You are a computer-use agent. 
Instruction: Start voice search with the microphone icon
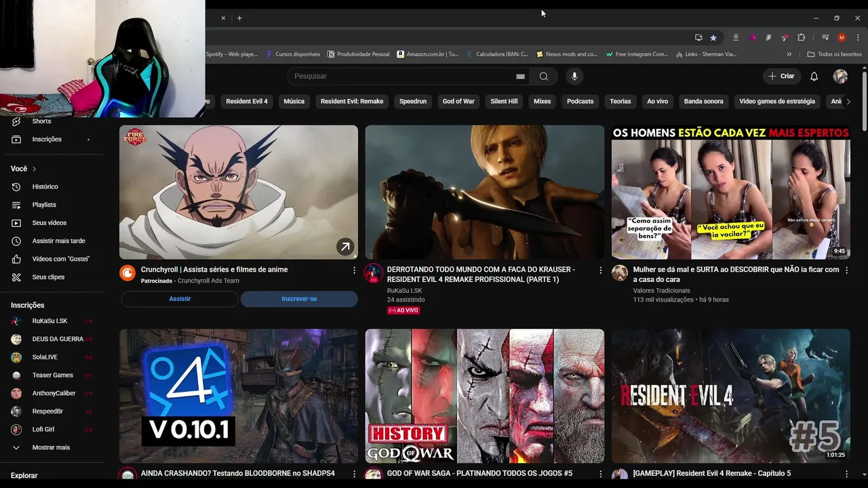574,77
